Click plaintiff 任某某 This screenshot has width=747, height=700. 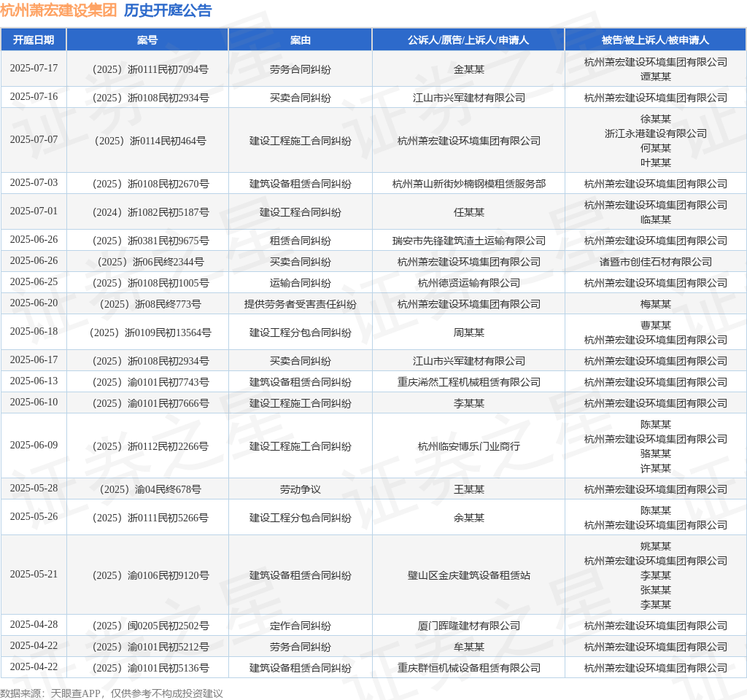click(469, 212)
